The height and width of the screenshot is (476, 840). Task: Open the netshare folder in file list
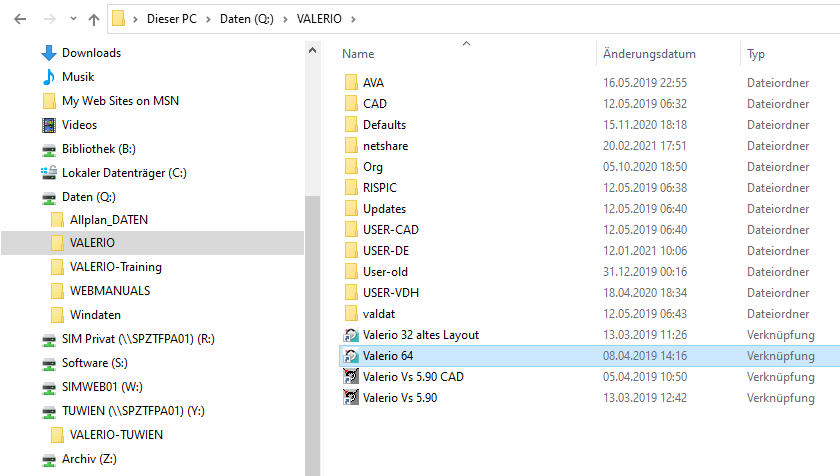point(385,146)
